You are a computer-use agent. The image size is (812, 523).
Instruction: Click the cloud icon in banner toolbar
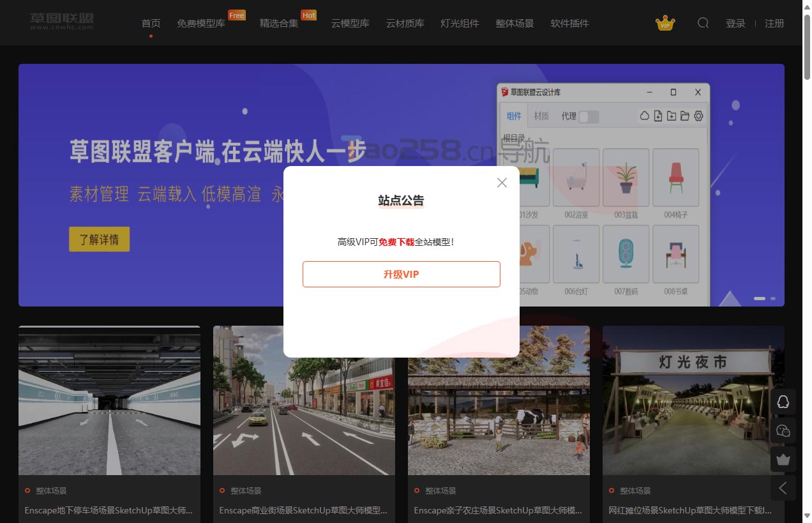[x=645, y=116]
